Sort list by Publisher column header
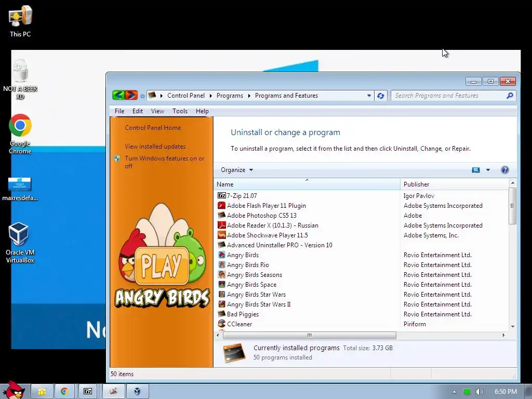This screenshot has width=532, height=399. click(x=455, y=184)
